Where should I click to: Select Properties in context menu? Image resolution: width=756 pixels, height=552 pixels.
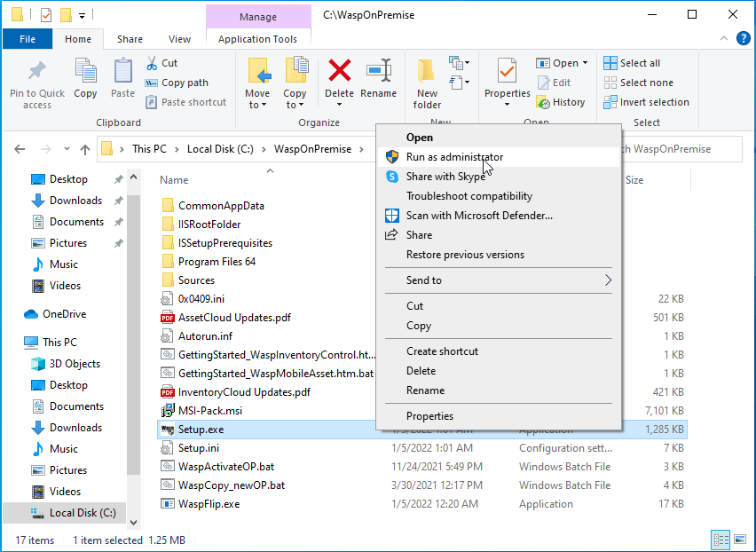[x=499, y=416]
